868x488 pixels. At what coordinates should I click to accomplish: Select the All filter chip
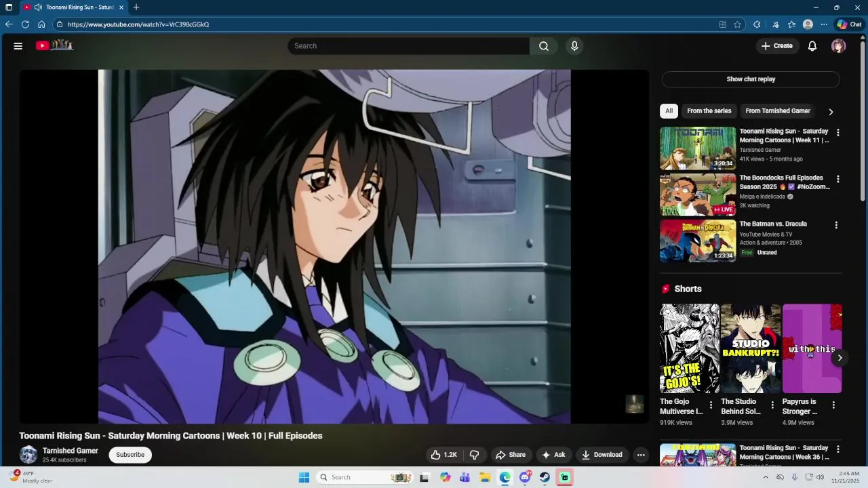[x=669, y=111]
